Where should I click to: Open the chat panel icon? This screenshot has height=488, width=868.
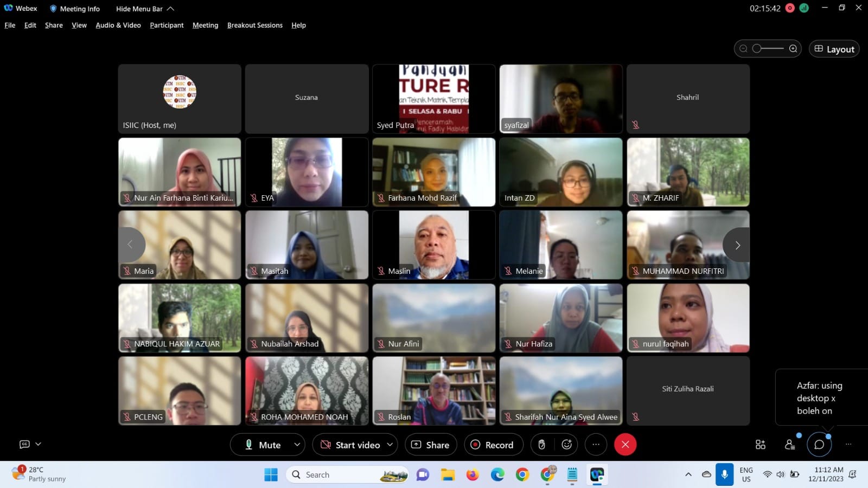[x=819, y=445]
